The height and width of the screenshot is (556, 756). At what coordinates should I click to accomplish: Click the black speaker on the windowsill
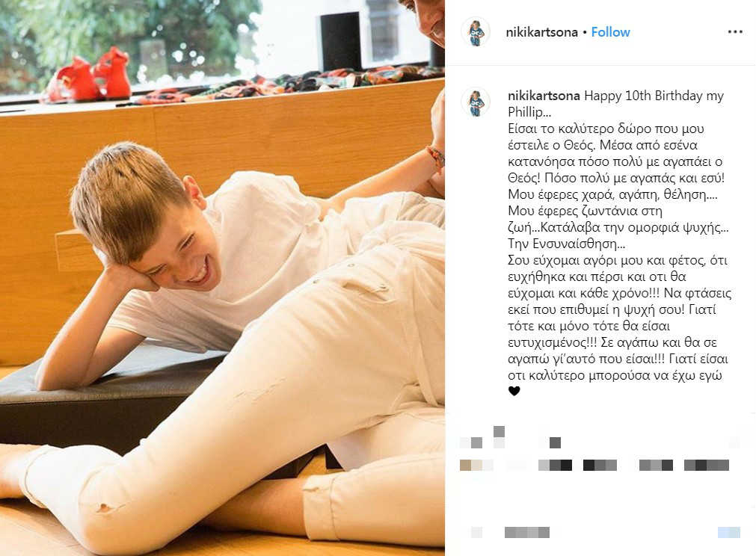coord(340,42)
